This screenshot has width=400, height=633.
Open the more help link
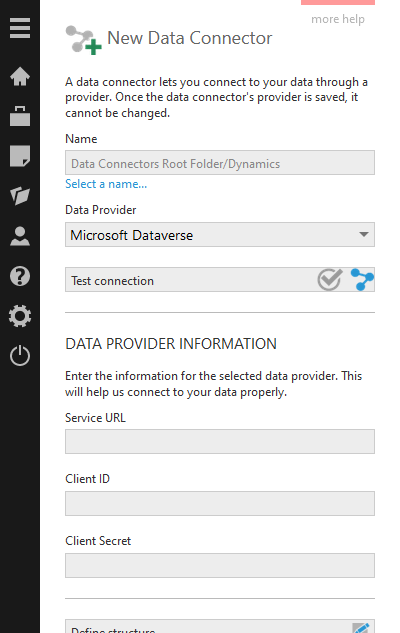pos(338,19)
